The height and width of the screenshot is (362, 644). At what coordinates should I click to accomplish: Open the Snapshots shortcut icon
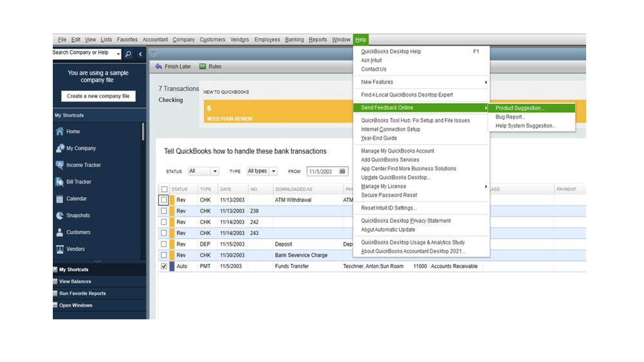click(x=59, y=216)
